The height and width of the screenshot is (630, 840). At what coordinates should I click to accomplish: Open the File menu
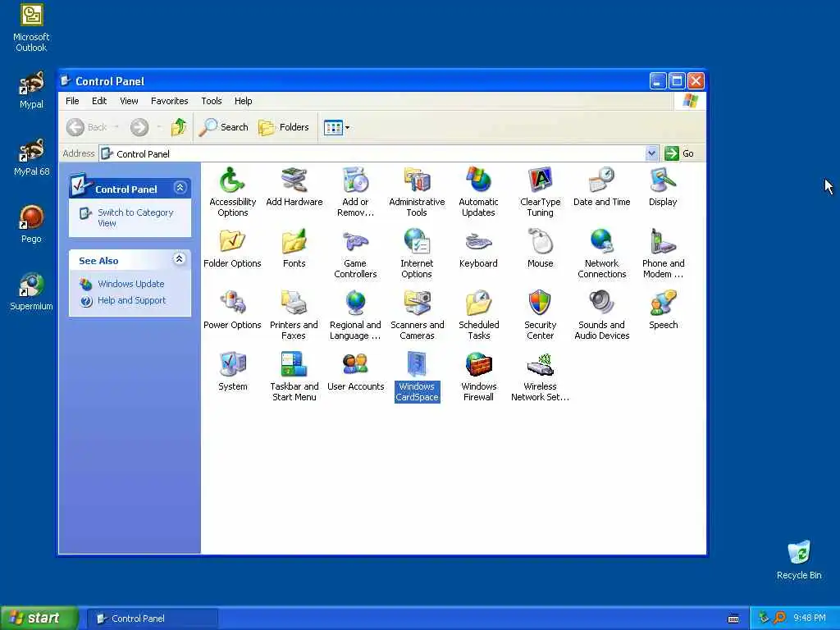72,101
